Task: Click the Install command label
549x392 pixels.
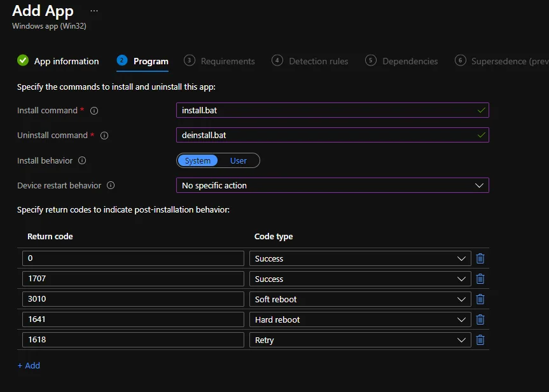Action: (x=47, y=110)
